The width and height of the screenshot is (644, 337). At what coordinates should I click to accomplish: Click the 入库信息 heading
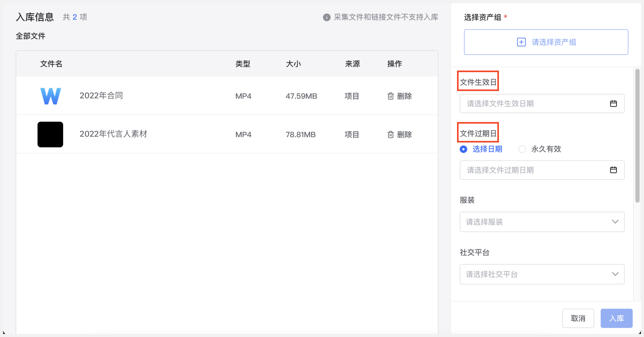click(35, 17)
